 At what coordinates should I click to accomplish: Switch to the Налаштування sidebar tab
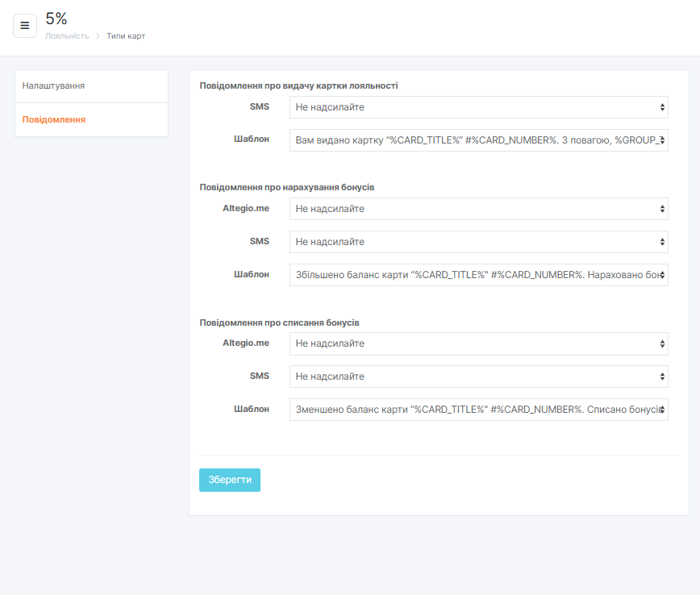coord(91,85)
